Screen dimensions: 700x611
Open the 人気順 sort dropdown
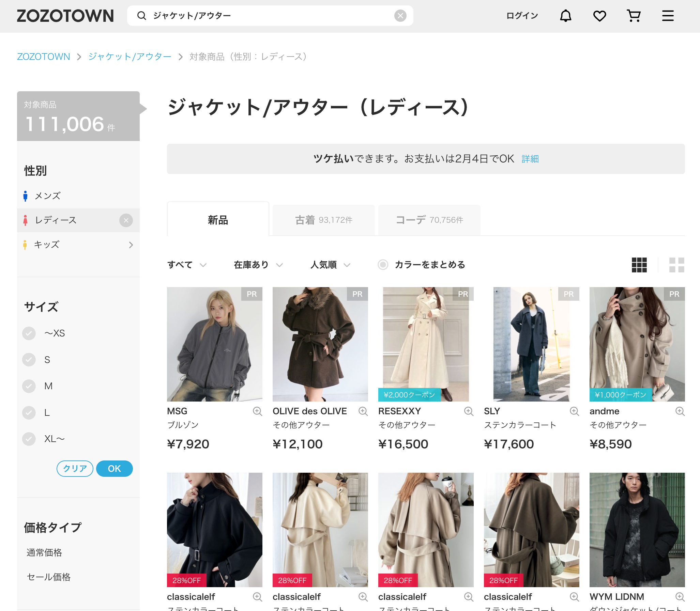[x=330, y=265]
